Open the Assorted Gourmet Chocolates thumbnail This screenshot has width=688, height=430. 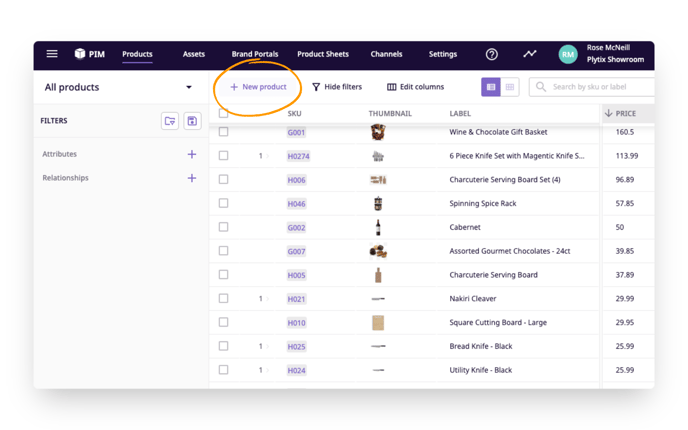pyautogui.click(x=378, y=251)
